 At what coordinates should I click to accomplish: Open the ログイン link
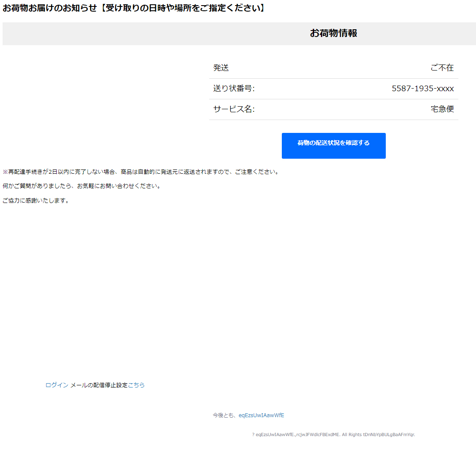click(x=57, y=385)
